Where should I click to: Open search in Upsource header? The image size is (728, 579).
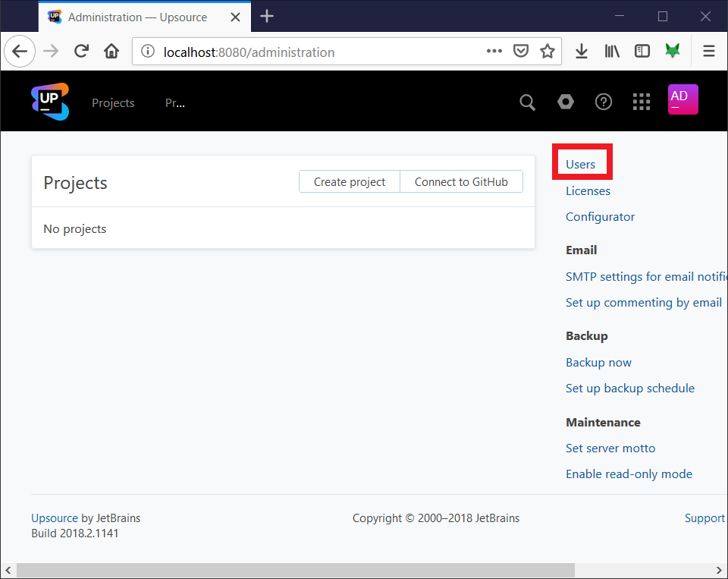tap(527, 101)
